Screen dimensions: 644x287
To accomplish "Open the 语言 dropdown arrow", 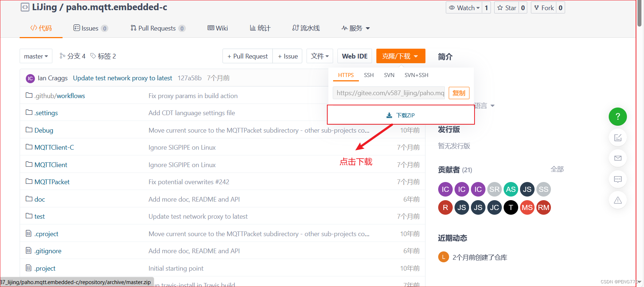I will pos(492,106).
